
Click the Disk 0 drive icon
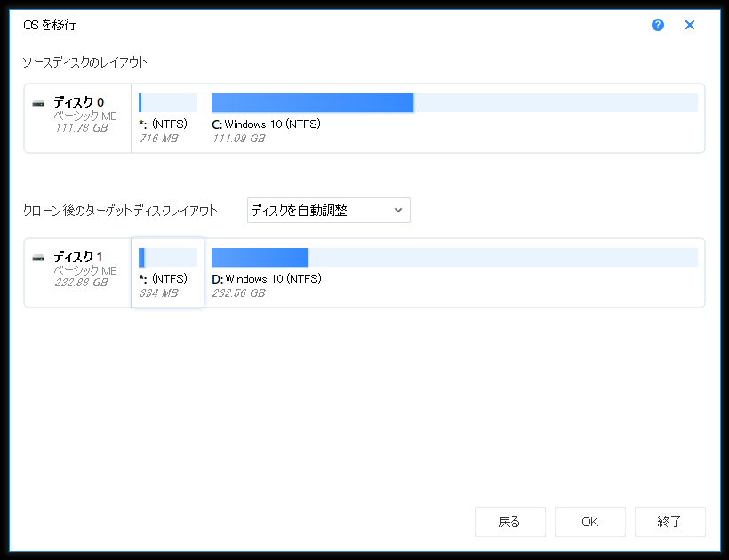click(38, 103)
